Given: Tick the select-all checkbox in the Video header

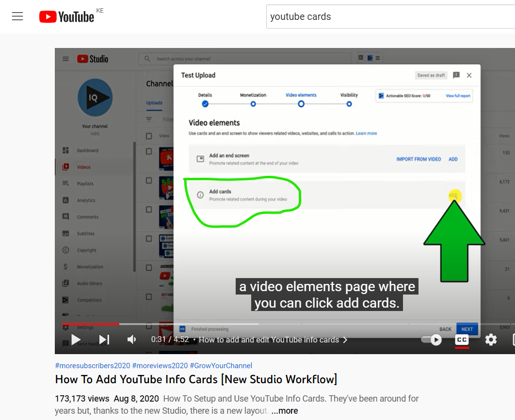Looking at the screenshot, I should pyautogui.click(x=149, y=136).
